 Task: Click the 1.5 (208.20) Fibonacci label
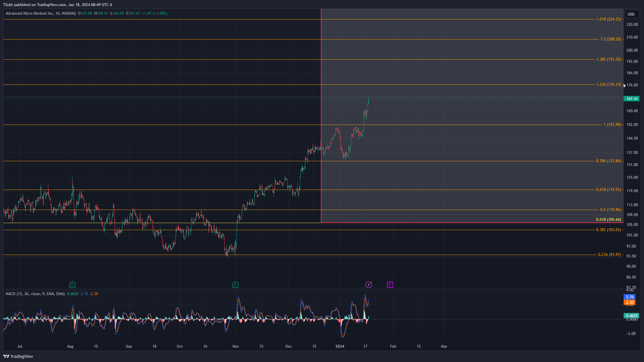(x=610, y=39)
